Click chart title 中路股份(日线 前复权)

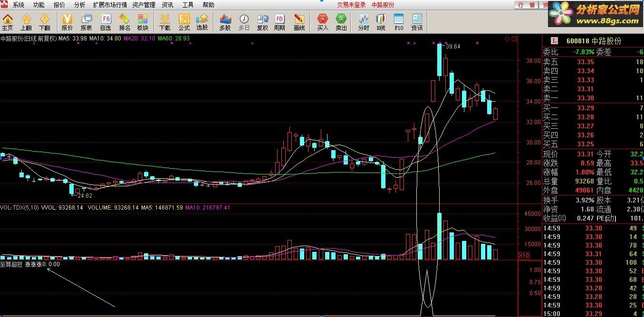(29, 38)
